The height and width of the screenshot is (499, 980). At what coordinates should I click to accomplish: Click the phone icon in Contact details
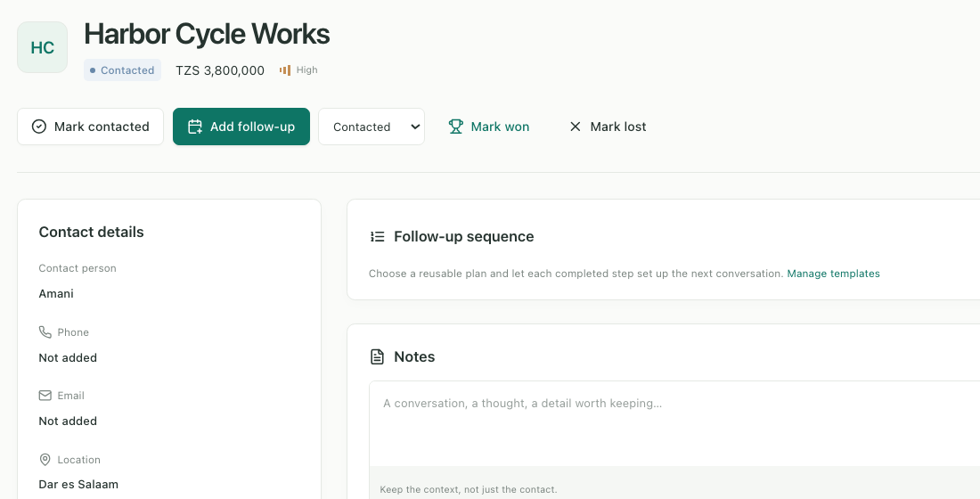click(x=45, y=331)
